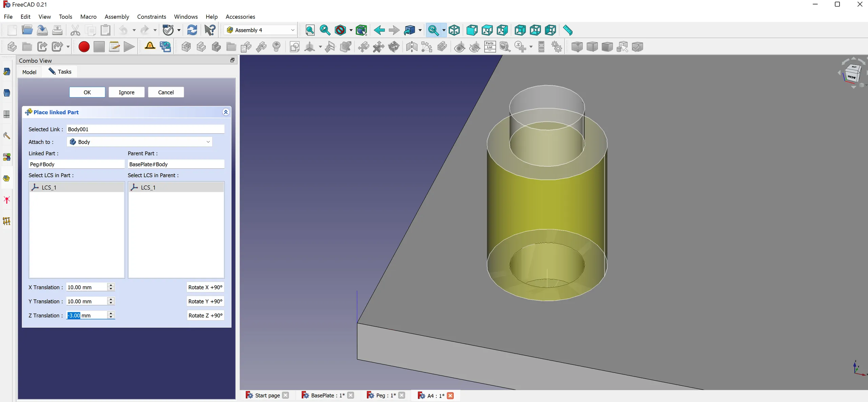Open the Constraints menu
This screenshot has width=868, height=402.
click(x=151, y=17)
